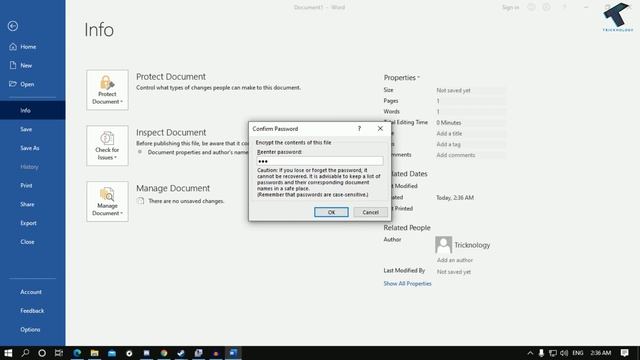Screen dimensions: 640x360
Task: Select Close in the backstage sidebar
Action: (x=27, y=242)
